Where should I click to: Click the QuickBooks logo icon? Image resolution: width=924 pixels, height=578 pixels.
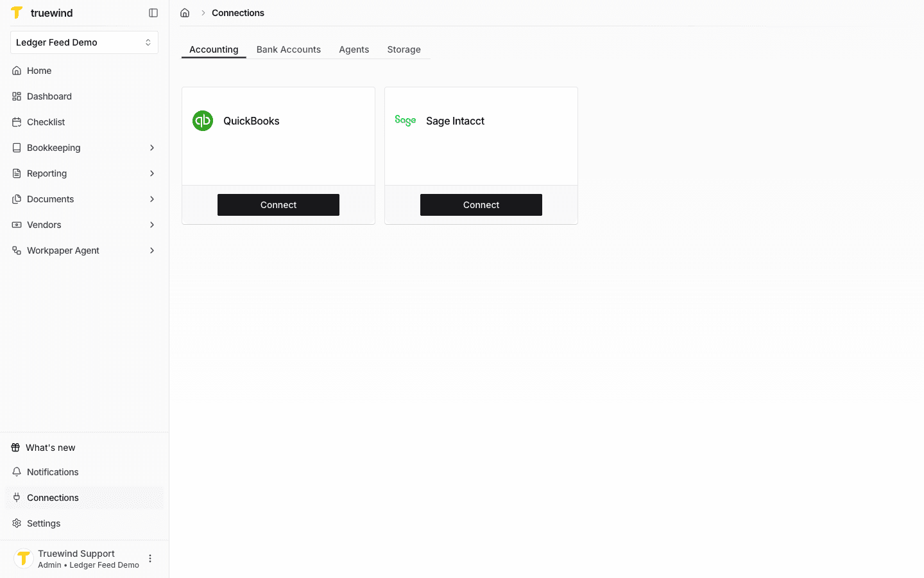[x=203, y=120]
